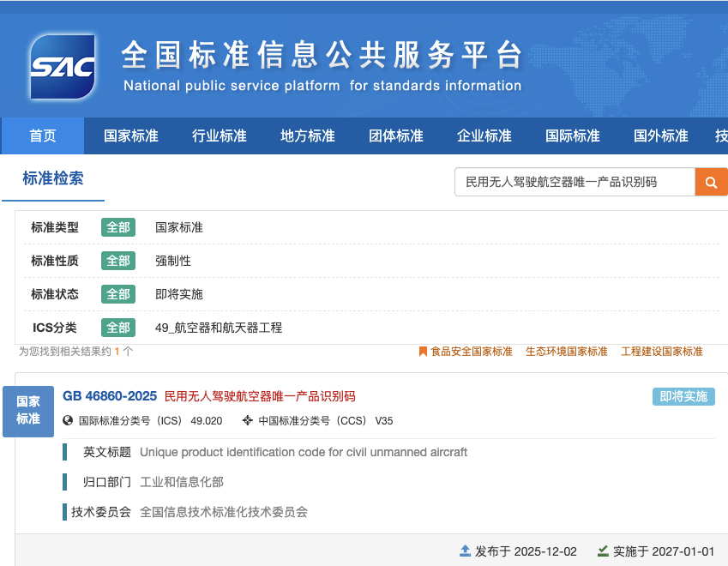728x566 pixels.
Task: Open 生态环境国家标准 link
Action: click(x=566, y=352)
